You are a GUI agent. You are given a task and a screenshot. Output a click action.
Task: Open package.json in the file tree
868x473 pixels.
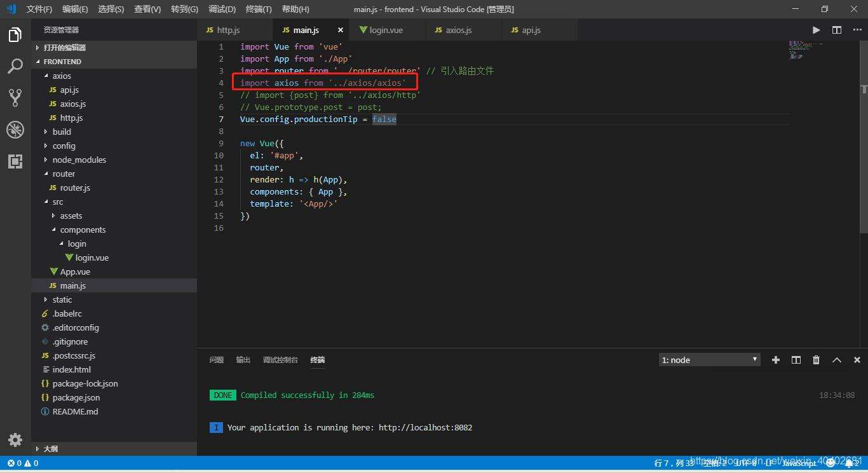click(x=114, y=397)
